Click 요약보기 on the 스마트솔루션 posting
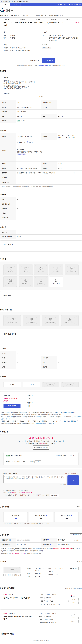The width and height of the screenshot is (82, 644). [x=73, y=618]
